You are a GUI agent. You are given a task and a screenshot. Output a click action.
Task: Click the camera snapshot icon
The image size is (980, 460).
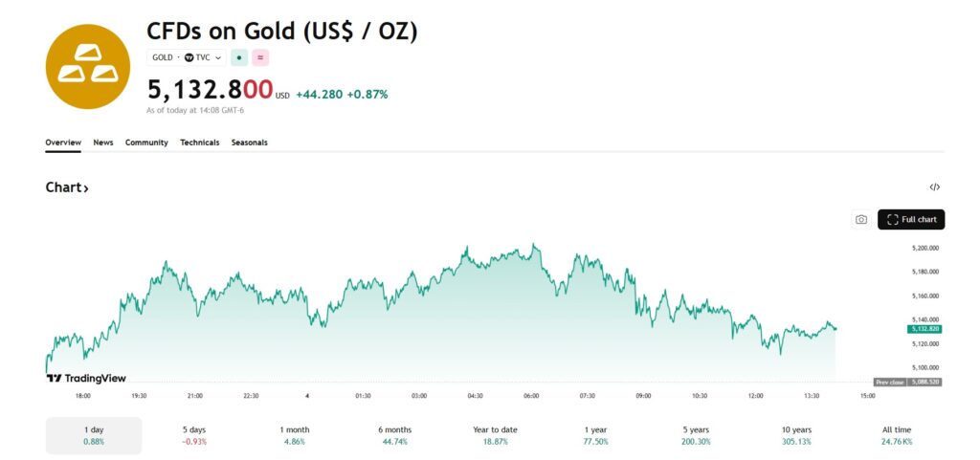coord(861,220)
